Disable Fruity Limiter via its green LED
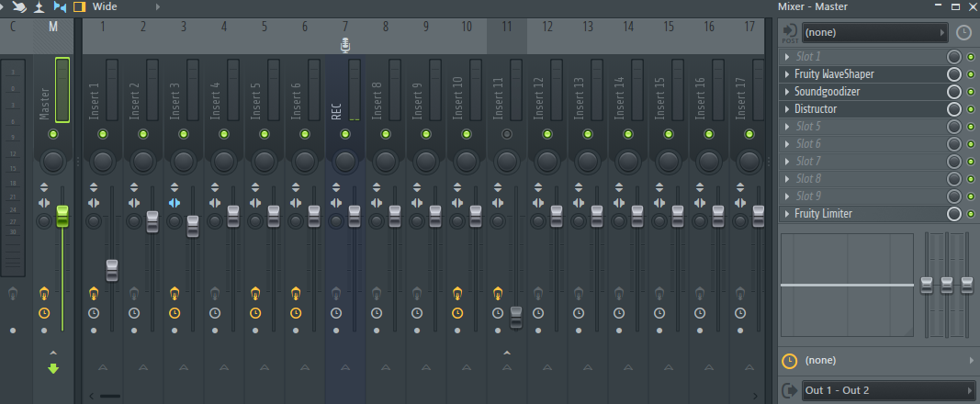Viewport: 980px width, 404px height. point(971,214)
